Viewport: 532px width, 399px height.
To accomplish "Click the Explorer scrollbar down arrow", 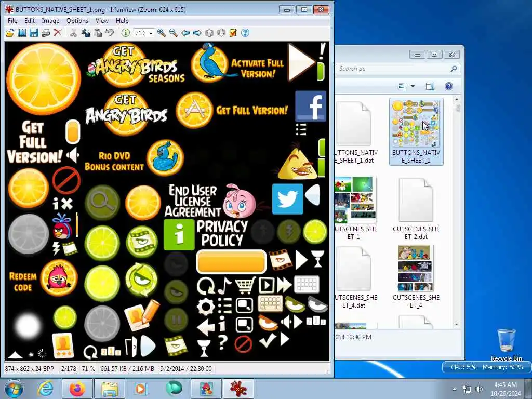I will [x=456, y=325].
